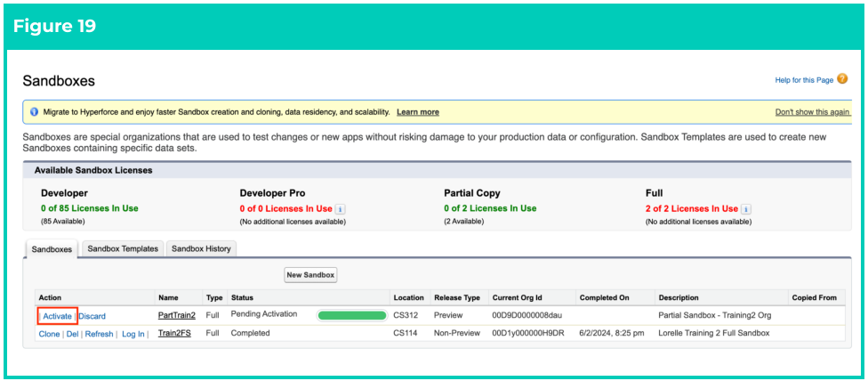Image resolution: width=868 pixels, height=381 pixels.
Task: Click description Lorelle Training 2 Full Sandbox
Action: point(714,333)
